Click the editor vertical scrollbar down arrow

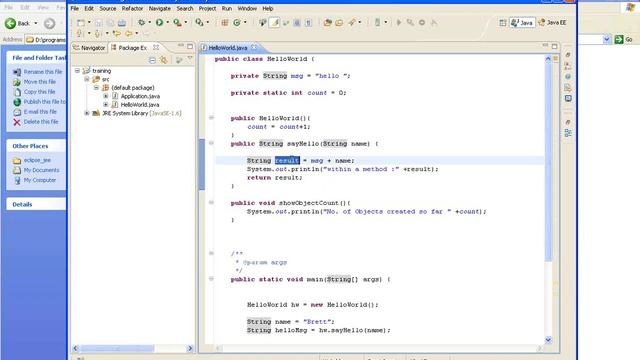[548, 340]
